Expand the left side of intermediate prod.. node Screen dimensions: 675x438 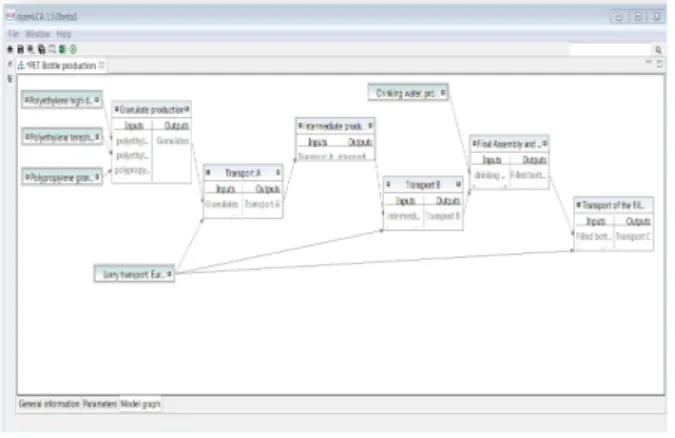300,126
